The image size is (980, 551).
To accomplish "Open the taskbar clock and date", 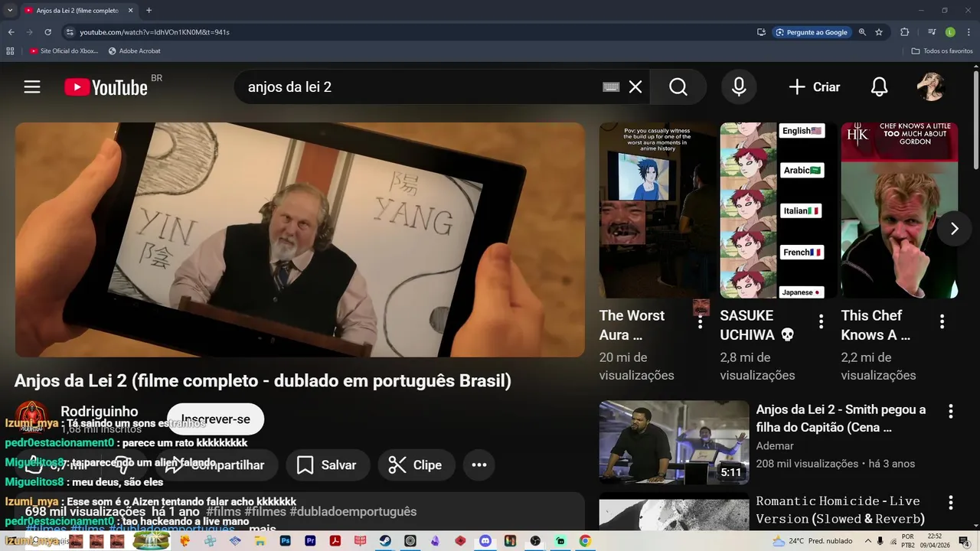I will coord(935,541).
